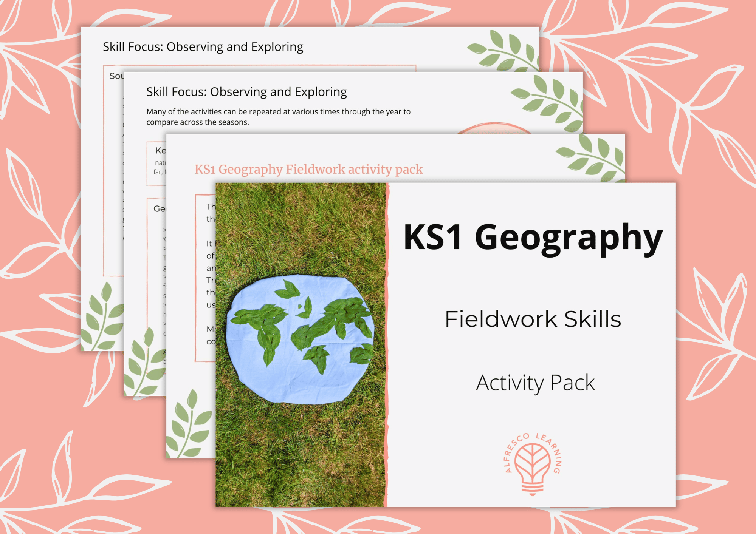This screenshot has width=756, height=534.
Task: Click the Fieldwork Skills subtitle
Action: pyautogui.click(x=534, y=319)
